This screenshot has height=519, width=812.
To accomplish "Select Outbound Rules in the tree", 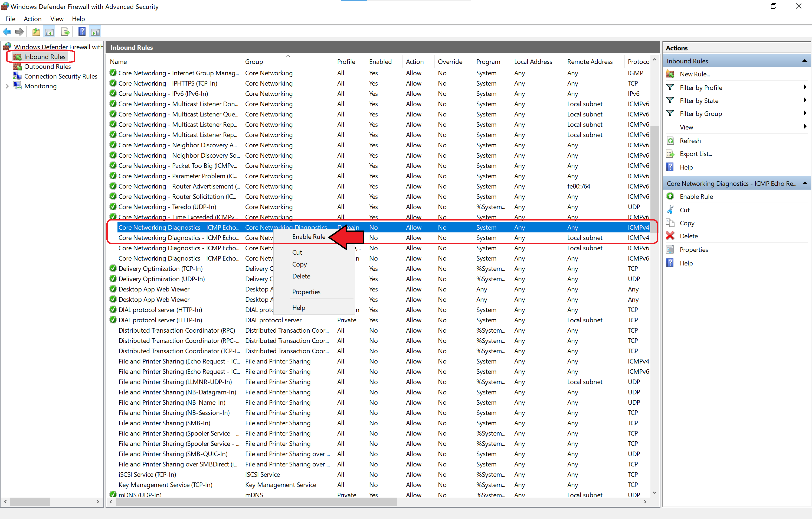I will coord(47,66).
